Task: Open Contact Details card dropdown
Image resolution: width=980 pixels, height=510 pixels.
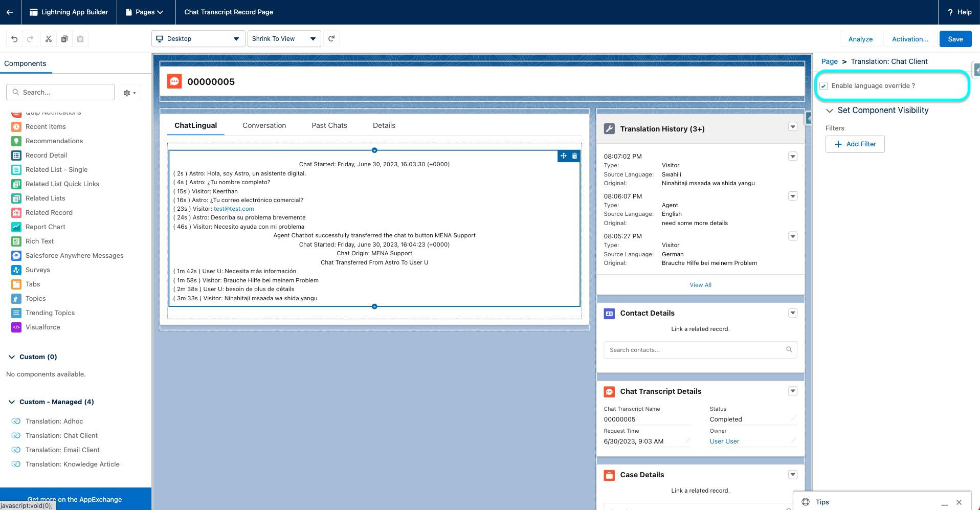Action: [x=792, y=313]
